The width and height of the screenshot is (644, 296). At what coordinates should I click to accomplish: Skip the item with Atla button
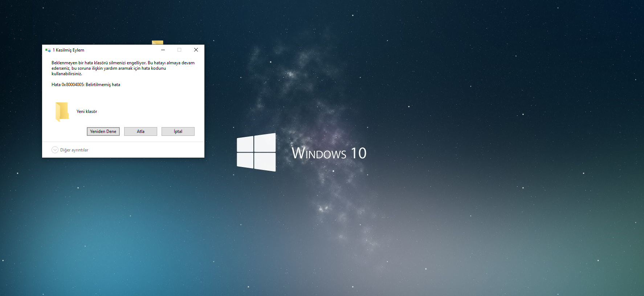(140, 131)
